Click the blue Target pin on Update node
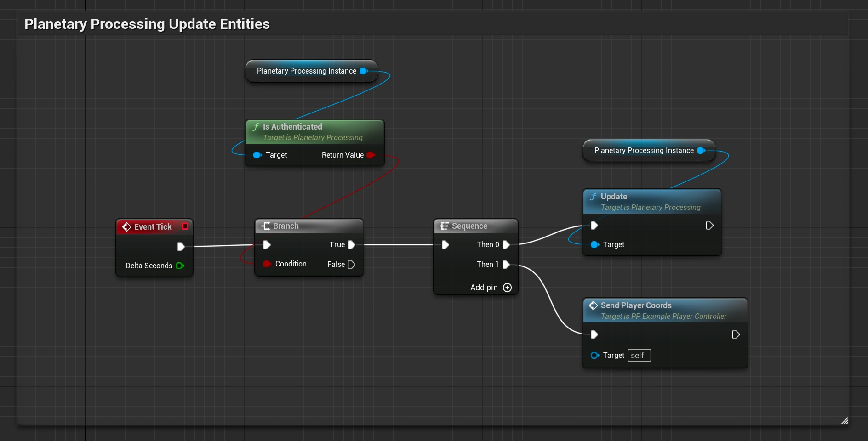The height and width of the screenshot is (441, 868). coord(595,245)
